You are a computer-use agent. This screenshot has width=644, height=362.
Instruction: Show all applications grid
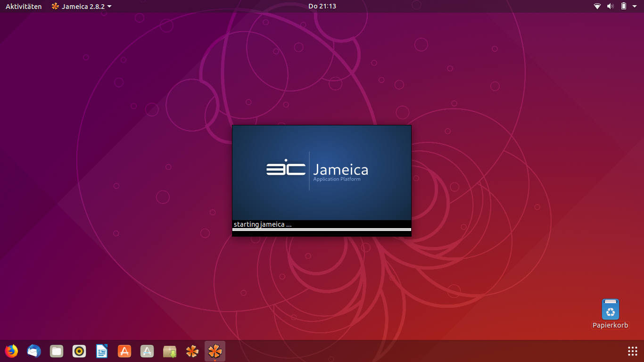pyautogui.click(x=633, y=351)
